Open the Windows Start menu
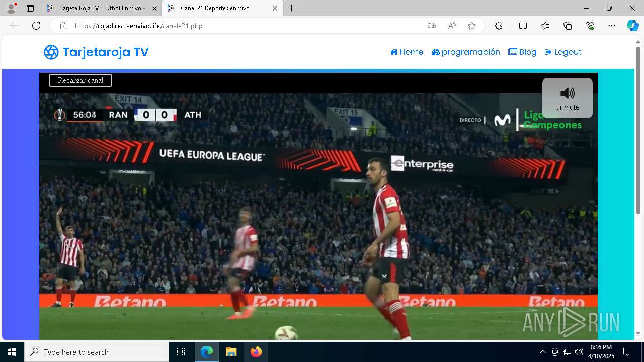Image resolution: width=644 pixels, height=362 pixels. tap(12, 352)
